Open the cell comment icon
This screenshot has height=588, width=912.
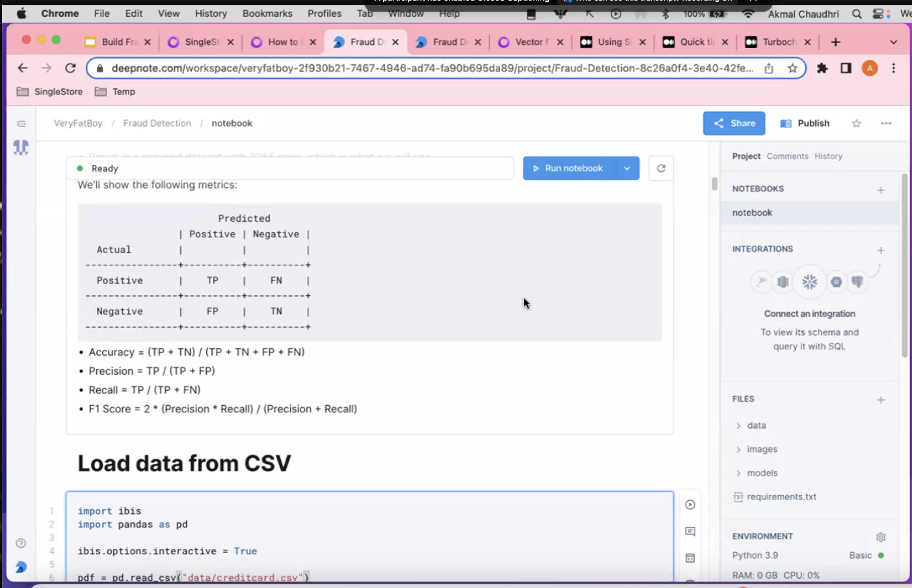(x=690, y=531)
